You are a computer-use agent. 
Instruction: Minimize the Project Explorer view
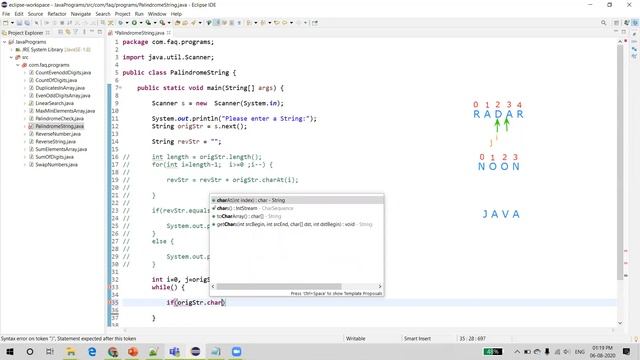point(92,32)
